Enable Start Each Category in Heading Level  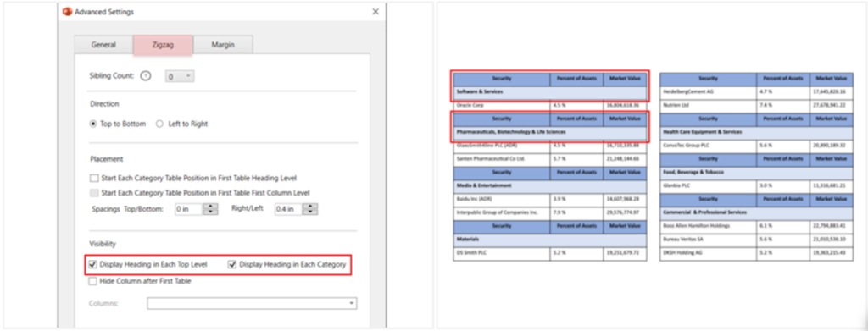(x=93, y=178)
